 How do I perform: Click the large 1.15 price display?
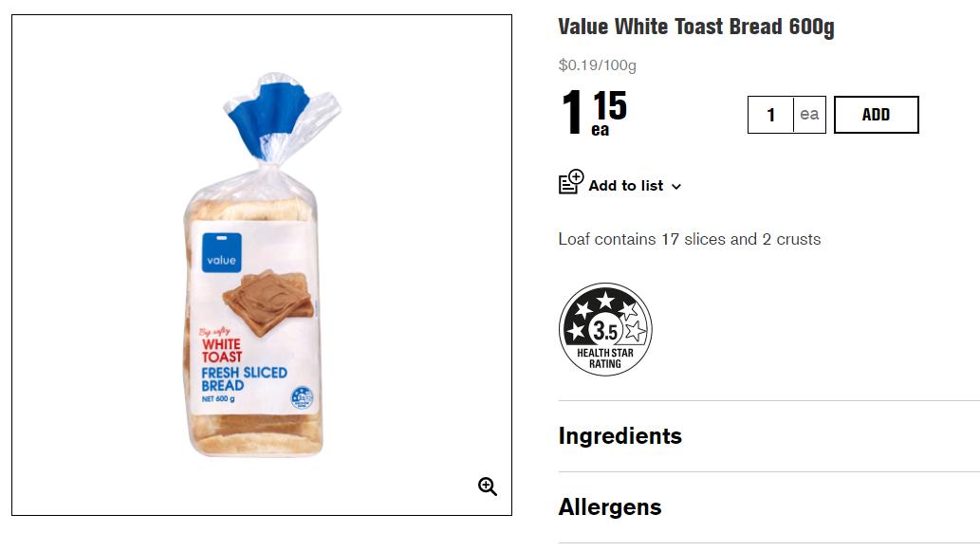pos(595,112)
